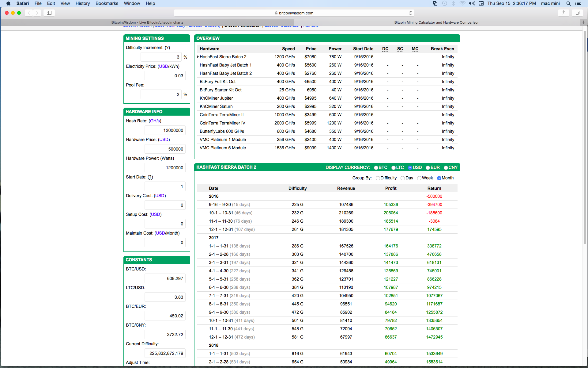Viewport: 588px width, 368px height.
Task: Click the page vertical scrollbar
Action: pos(585,138)
